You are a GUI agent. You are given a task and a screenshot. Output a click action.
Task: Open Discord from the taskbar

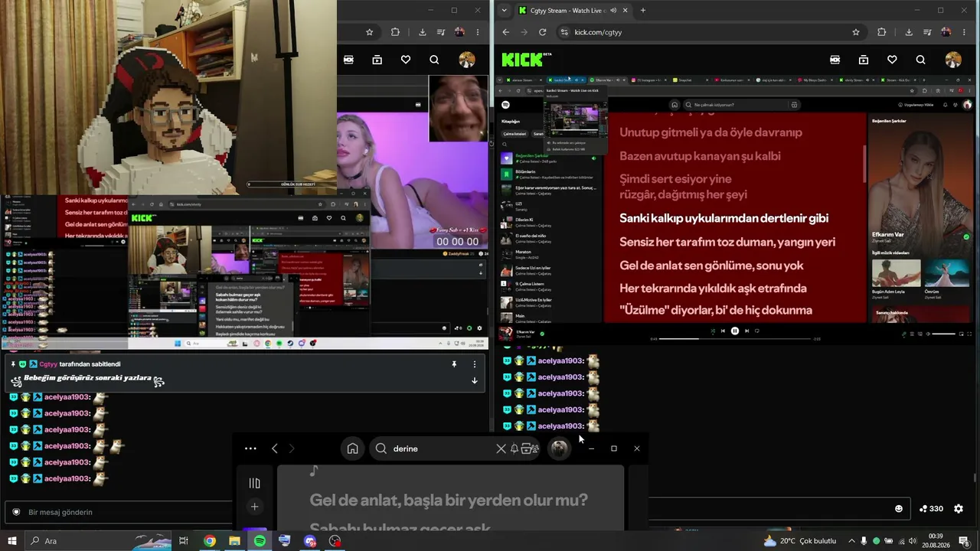point(309,541)
